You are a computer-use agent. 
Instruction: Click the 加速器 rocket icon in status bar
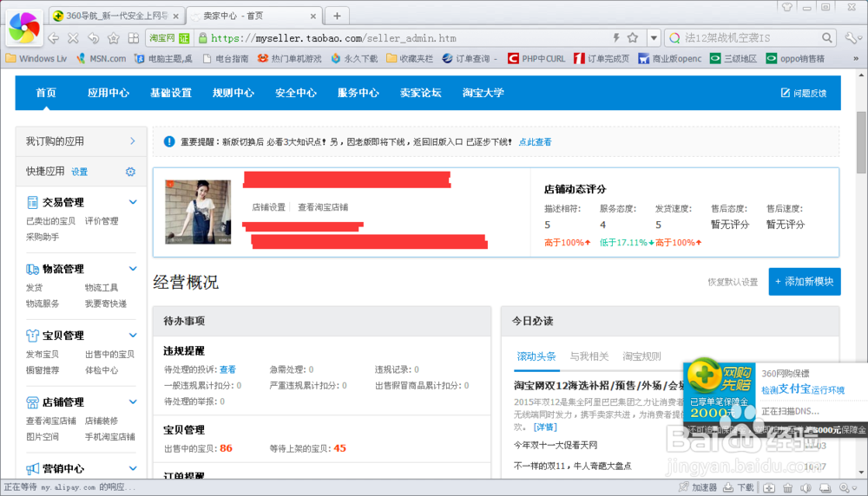click(684, 487)
